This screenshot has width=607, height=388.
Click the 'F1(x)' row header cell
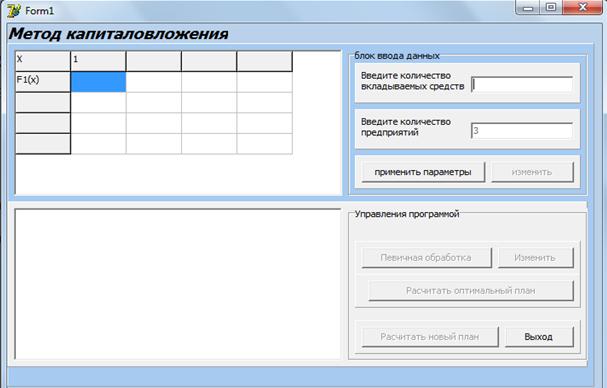click(43, 82)
